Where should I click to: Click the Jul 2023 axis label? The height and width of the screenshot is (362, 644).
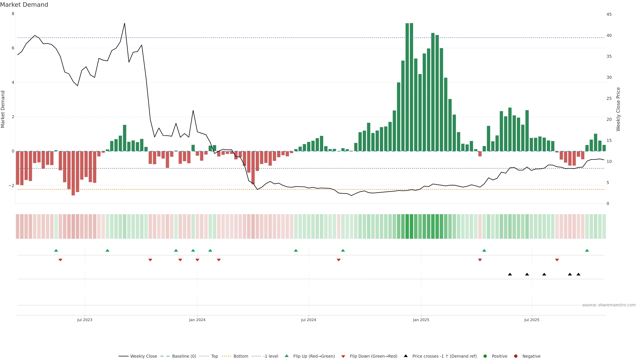[85, 320]
